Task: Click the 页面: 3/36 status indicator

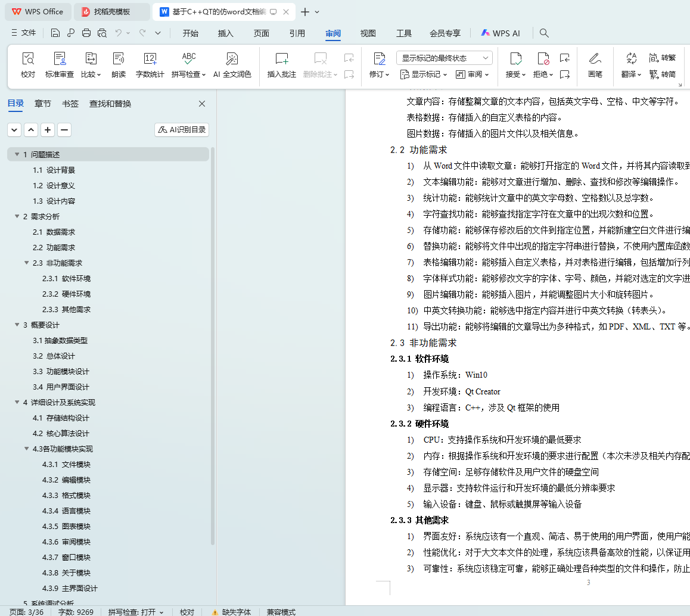Action: pyautogui.click(x=26, y=612)
